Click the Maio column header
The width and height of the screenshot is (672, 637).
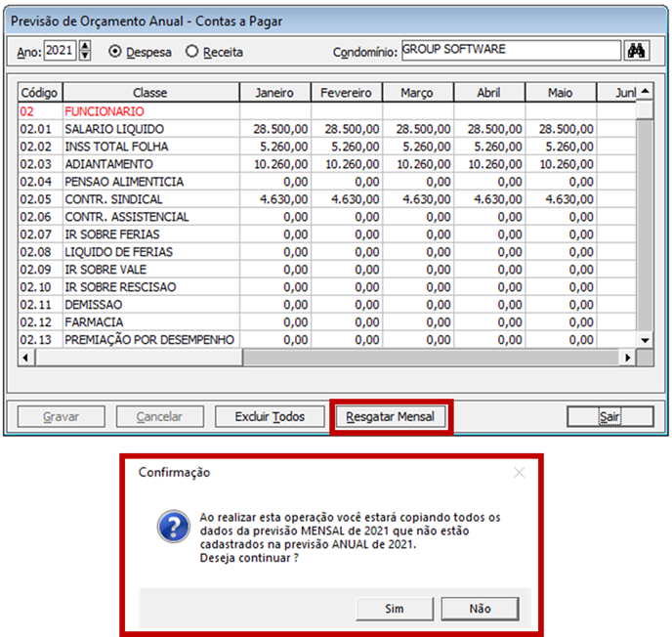pos(561,93)
